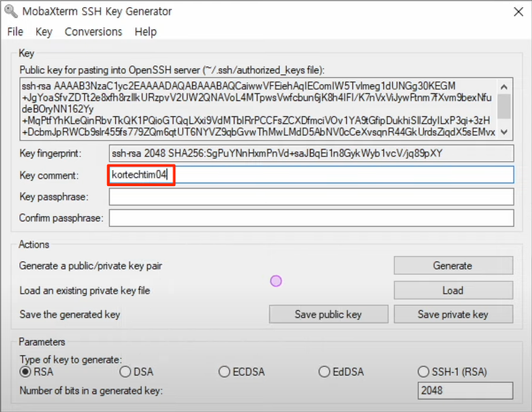Click the Generate button
Viewport: 532px width, 412px height.
[x=453, y=265]
